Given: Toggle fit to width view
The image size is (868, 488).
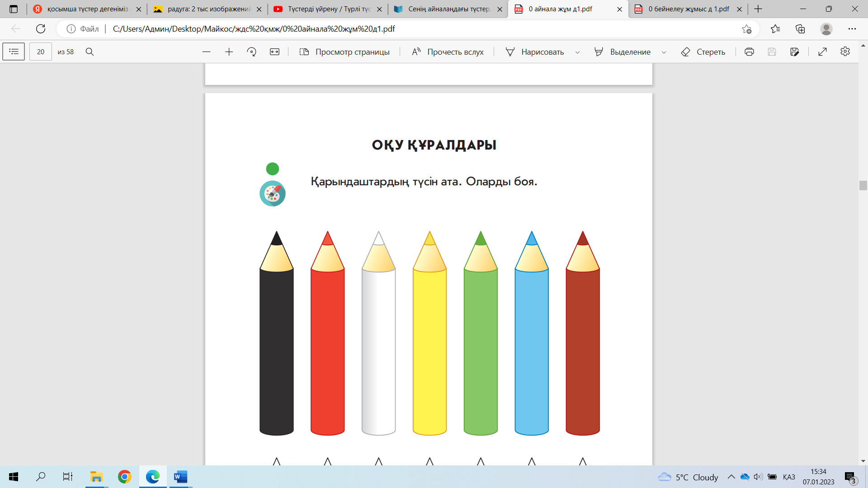Looking at the screenshot, I should click(x=274, y=52).
